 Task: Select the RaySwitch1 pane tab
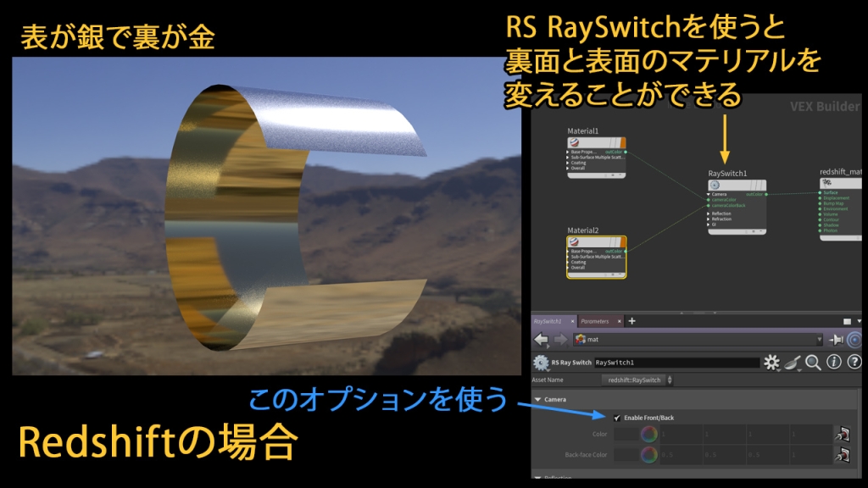[548, 322]
